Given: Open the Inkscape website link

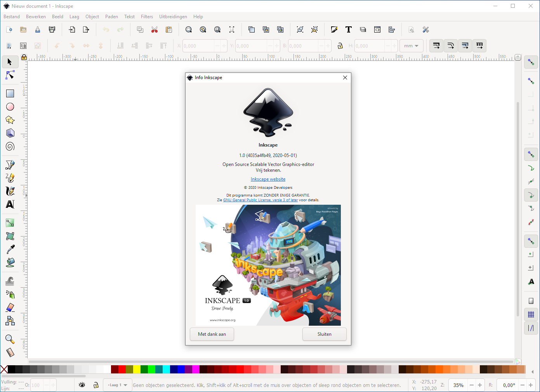Looking at the screenshot, I should click(268, 179).
